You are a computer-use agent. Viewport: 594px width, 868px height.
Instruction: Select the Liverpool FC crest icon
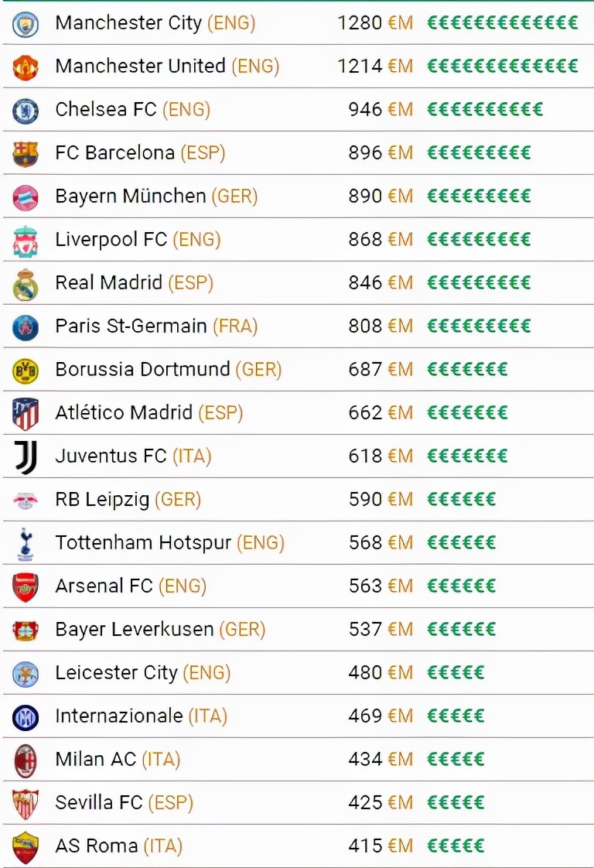point(26,241)
